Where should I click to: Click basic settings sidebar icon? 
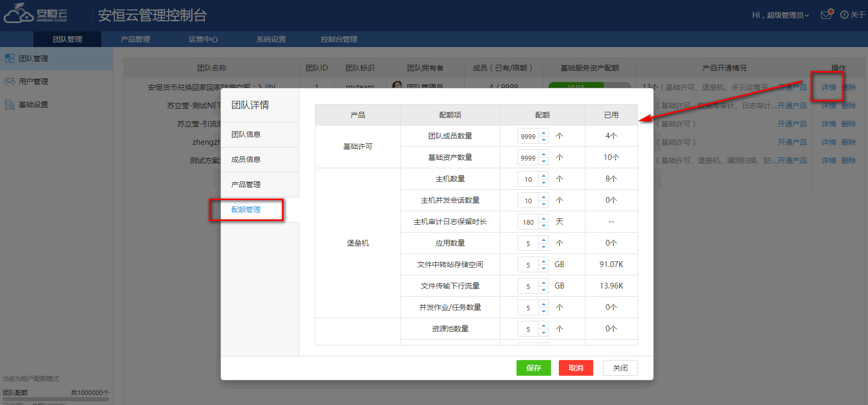click(x=9, y=105)
